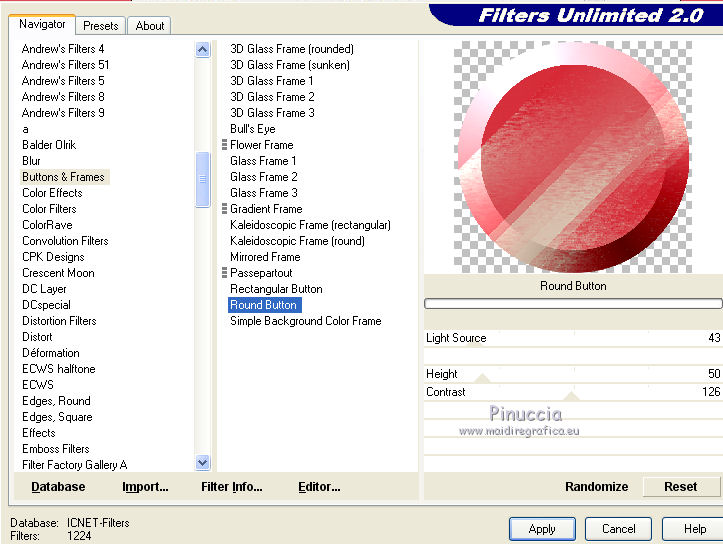Screen dimensions: 723x544
Task: Choose Emboss Filters category
Action: pos(56,449)
